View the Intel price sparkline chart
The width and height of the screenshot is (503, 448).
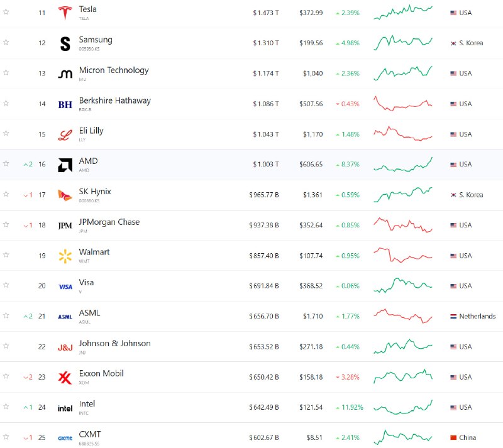tap(403, 407)
